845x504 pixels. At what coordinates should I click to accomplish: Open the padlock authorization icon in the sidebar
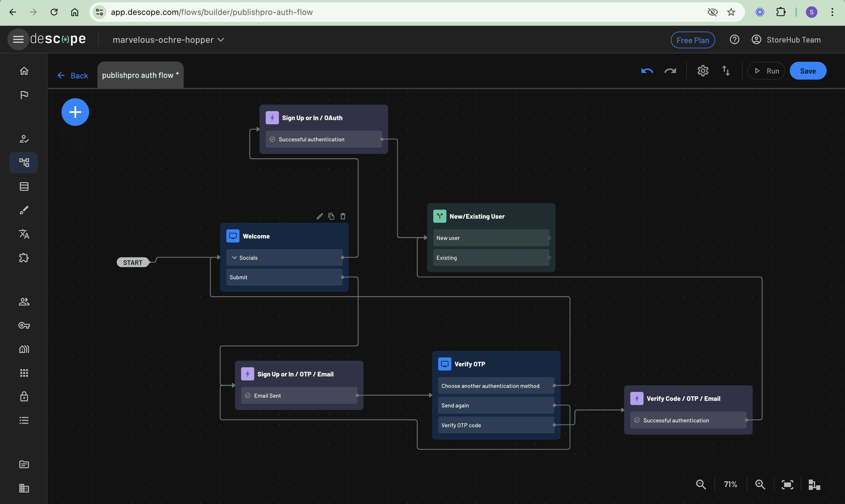[24, 397]
